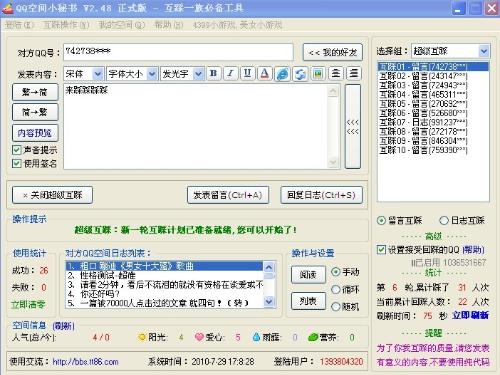Select the 留言互踩 radio button
Screen dimensions: 500x375
(381, 220)
